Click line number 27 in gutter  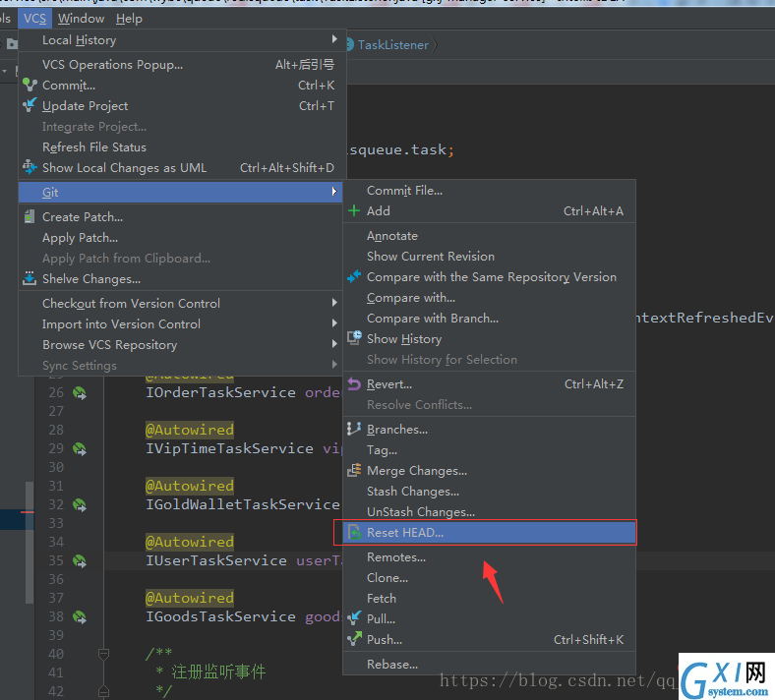56,411
